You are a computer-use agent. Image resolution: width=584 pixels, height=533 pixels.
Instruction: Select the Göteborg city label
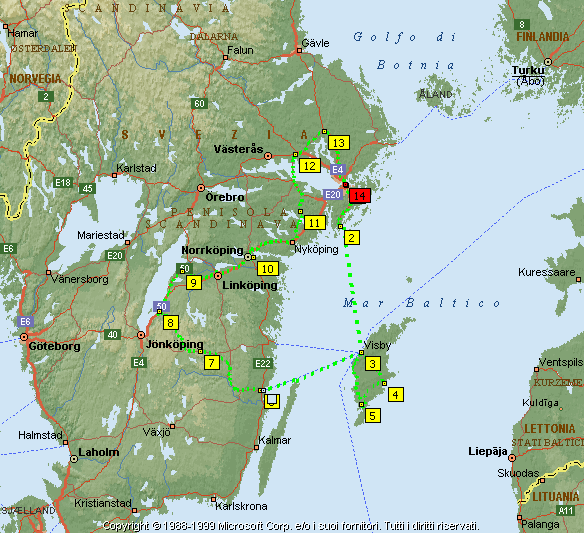tap(54, 346)
